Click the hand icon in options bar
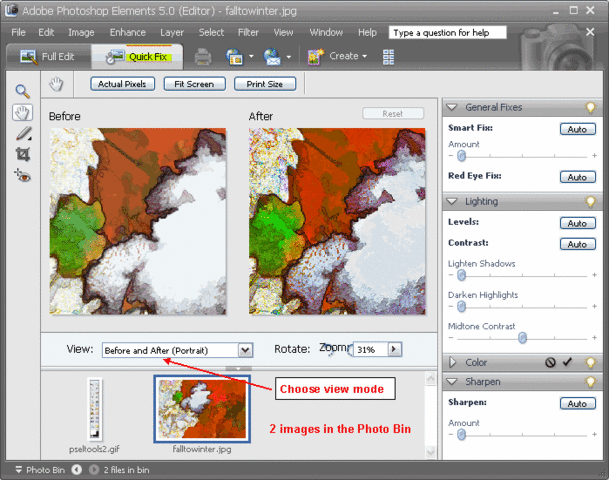This screenshot has height=480, width=609. (56, 84)
